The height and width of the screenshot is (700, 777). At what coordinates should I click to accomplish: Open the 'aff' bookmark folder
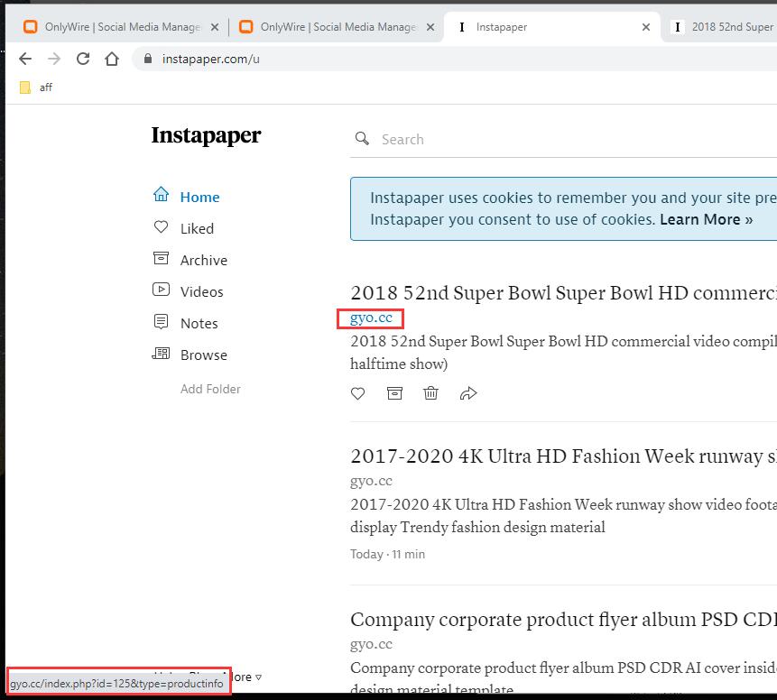(36, 87)
